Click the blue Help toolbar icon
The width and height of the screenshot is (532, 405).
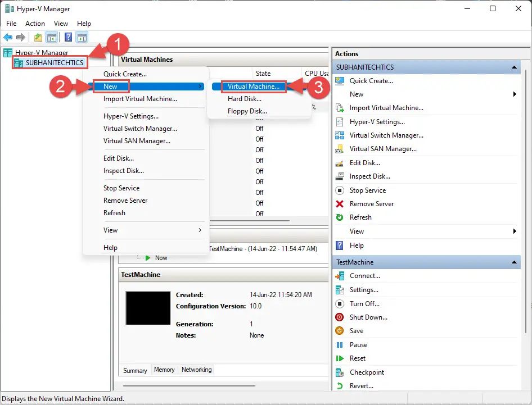coord(68,37)
